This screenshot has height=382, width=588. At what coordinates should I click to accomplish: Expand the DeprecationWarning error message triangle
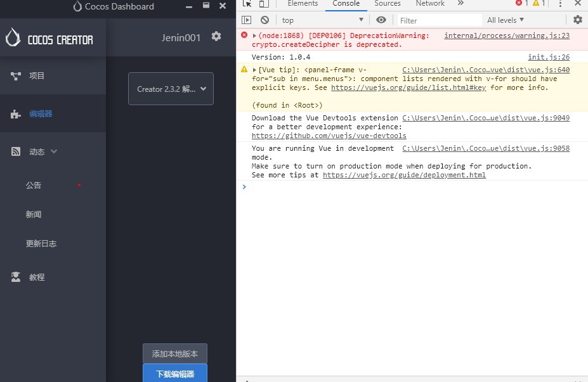254,36
